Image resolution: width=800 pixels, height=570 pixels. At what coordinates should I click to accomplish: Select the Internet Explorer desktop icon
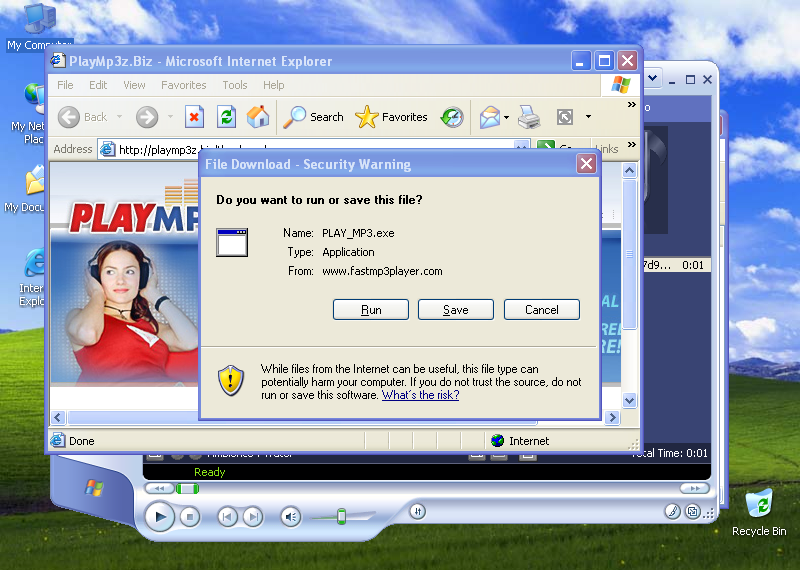click(32, 278)
